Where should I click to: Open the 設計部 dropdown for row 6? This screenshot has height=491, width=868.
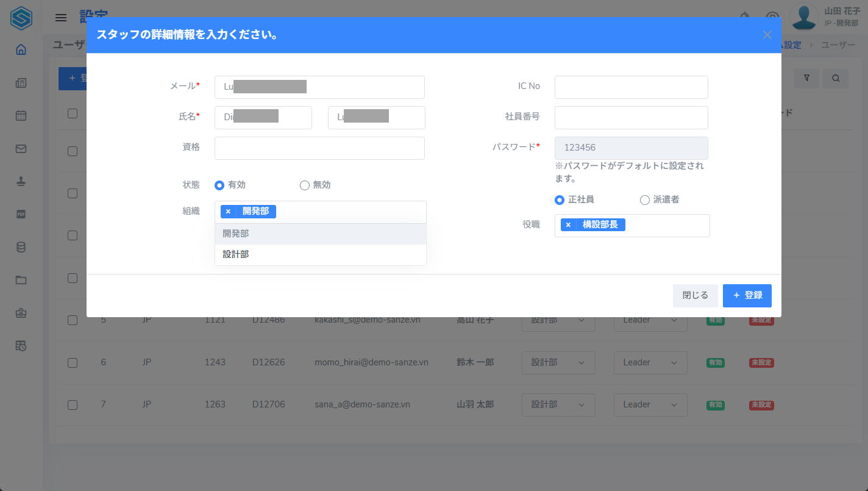click(x=558, y=362)
